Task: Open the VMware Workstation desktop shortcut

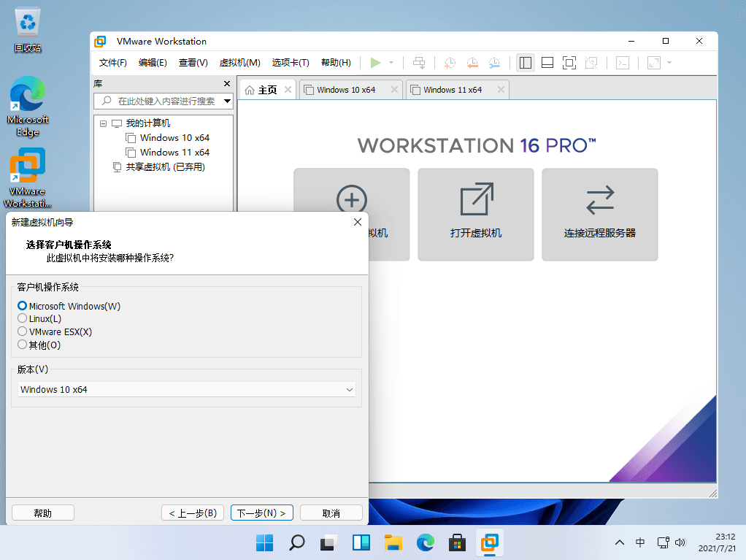Action: 28,178
